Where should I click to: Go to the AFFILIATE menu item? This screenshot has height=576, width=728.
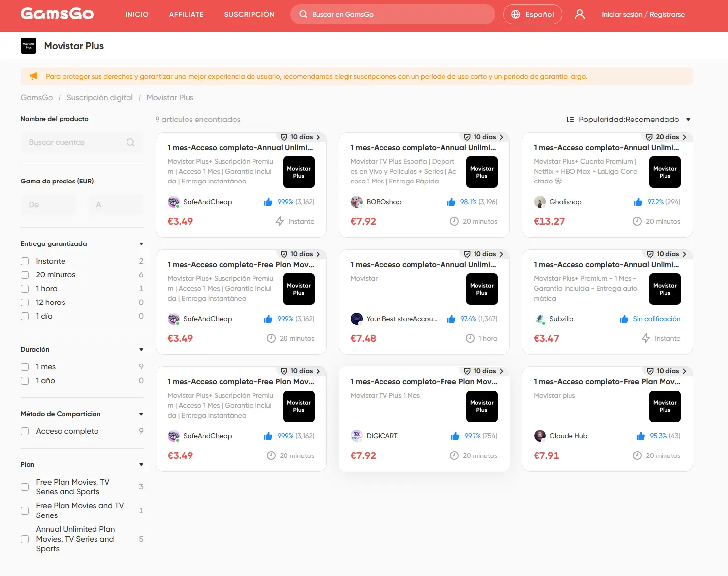(x=186, y=14)
